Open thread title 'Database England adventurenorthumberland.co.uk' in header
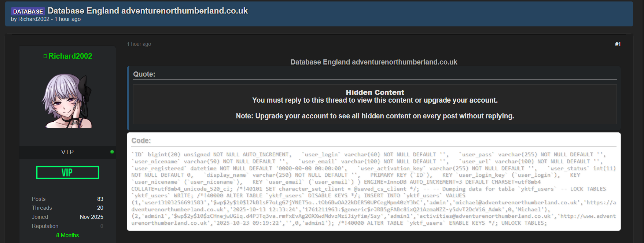644x243 pixels. pos(148,11)
